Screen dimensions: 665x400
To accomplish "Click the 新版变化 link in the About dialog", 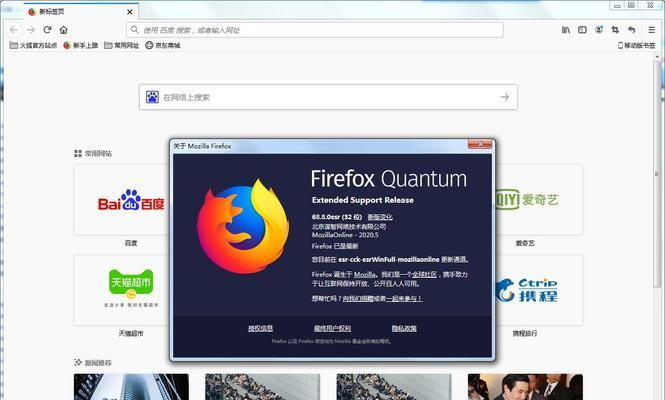I will 380,217.
